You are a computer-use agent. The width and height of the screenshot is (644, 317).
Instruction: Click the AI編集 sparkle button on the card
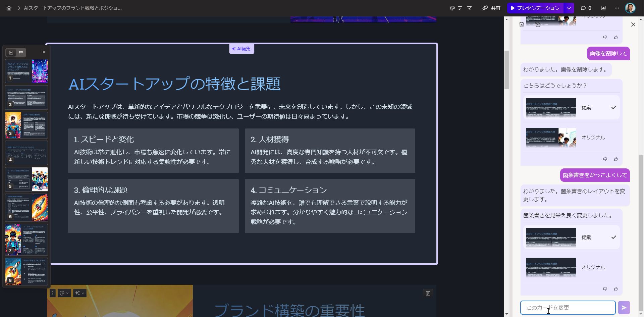click(x=241, y=49)
